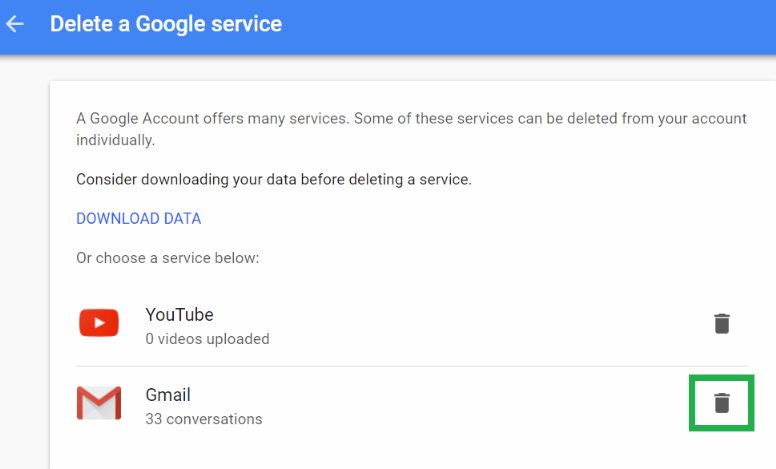Click the 'Or choose a service below:' label
The width and height of the screenshot is (776, 469).
click(168, 258)
